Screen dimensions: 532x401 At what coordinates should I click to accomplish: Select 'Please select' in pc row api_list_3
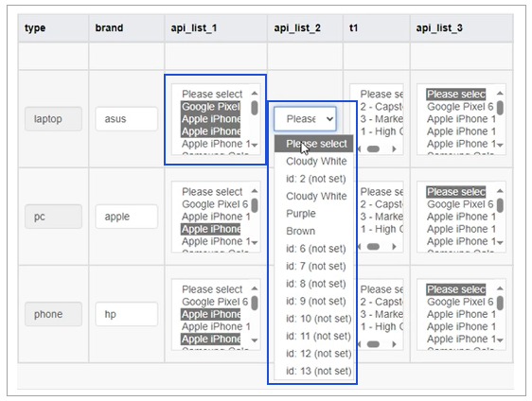(456, 192)
